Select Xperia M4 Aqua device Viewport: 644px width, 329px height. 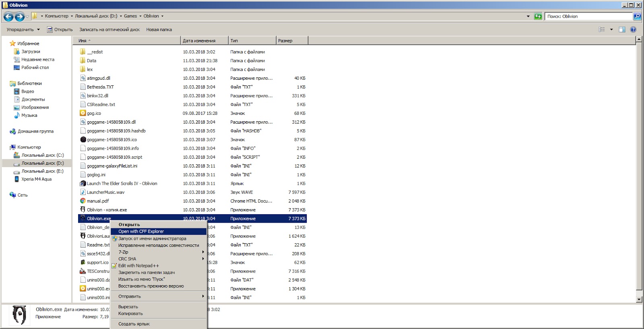tap(36, 179)
